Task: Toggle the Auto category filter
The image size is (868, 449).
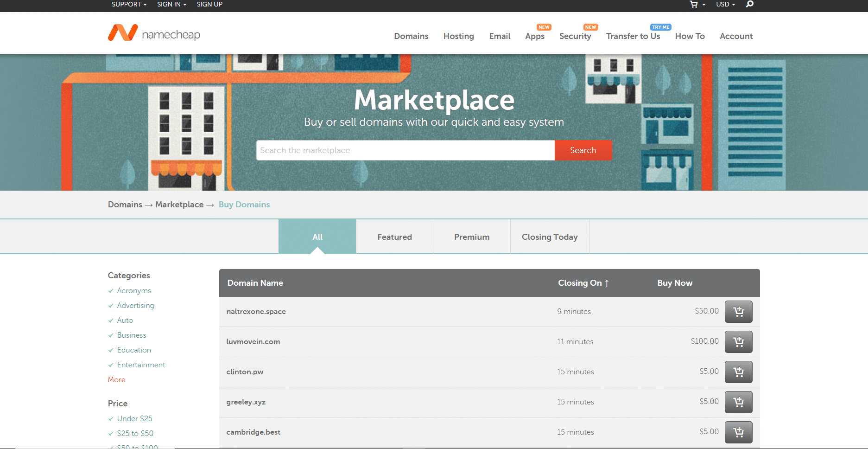Action: tap(120, 321)
